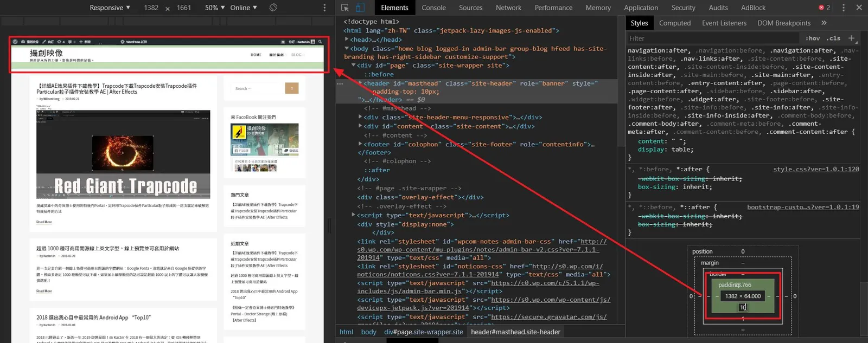Viewport: 868px width, 343px height.
Task: Expand the footer#colophon element node
Action: click(360, 144)
